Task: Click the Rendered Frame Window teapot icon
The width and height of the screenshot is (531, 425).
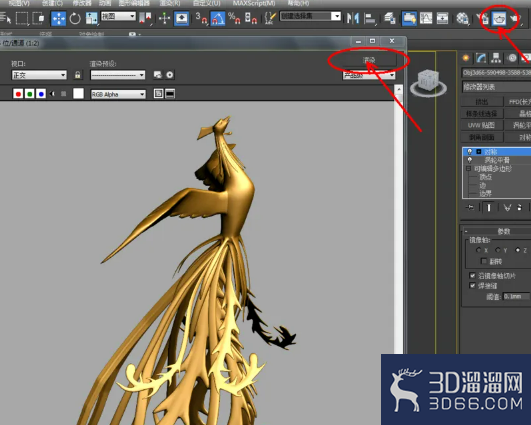Action: pyautogui.click(x=499, y=18)
